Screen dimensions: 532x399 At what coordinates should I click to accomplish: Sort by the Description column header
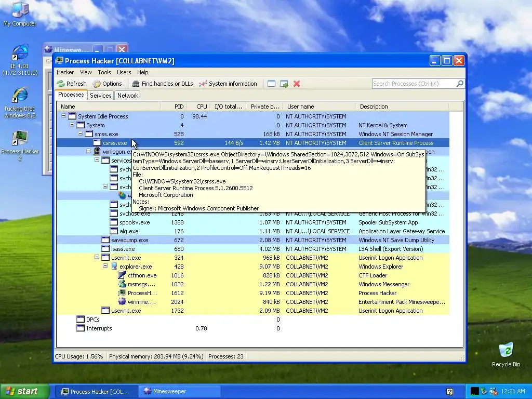click(402, 107)
